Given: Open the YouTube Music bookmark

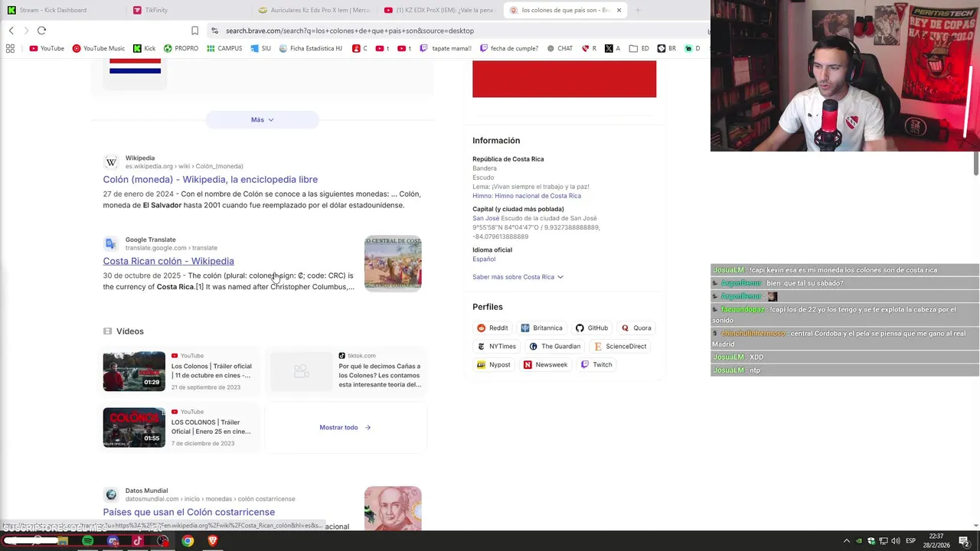Looking at the screenshot, I should tap(98, 48).
